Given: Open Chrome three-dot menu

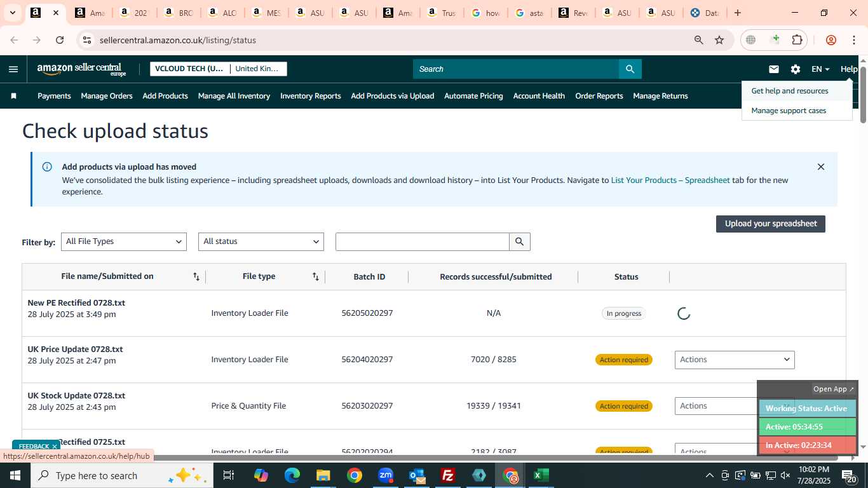Looking at the screenshot, I should click(853, 40).
